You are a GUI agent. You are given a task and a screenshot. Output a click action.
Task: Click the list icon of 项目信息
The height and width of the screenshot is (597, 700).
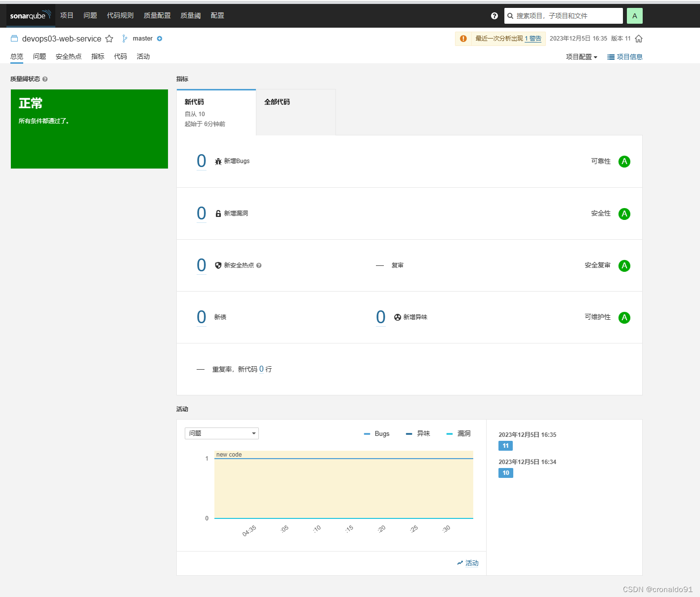[x=611, y=57]
